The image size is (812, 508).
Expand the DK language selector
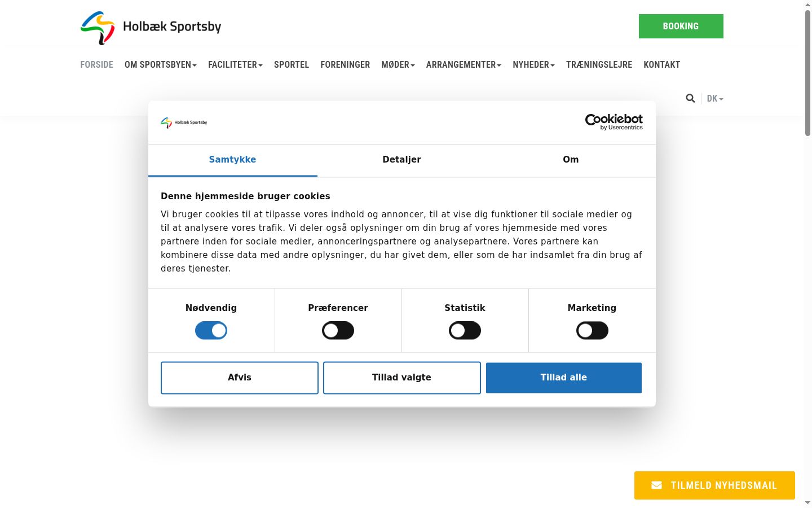[x=715, y=99]
